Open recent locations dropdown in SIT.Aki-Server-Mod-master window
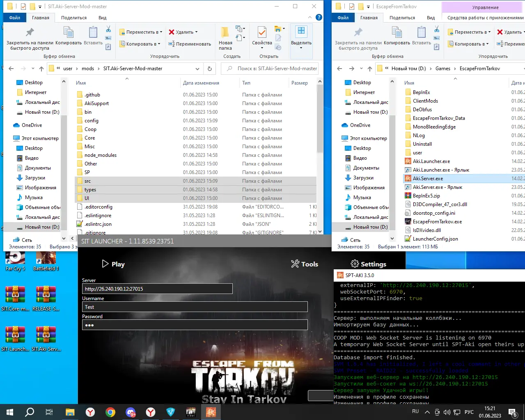The image size is (525, 420). (33, 69)
